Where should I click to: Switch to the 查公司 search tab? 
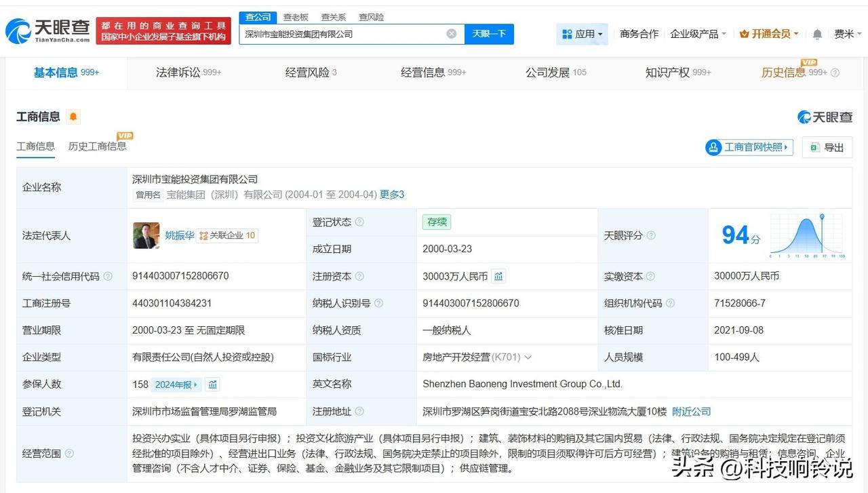pyautogui.click(x=258, y=17)
